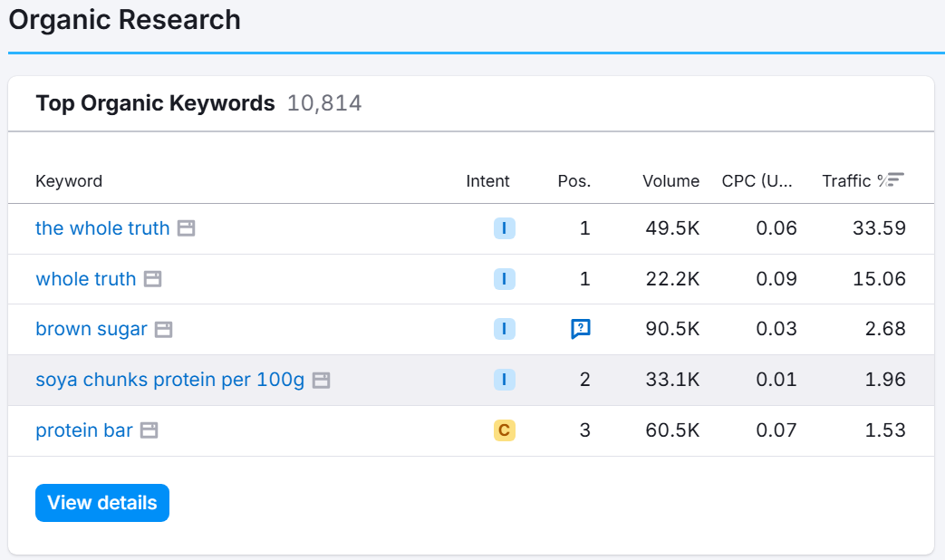The width and height of the screenshot is (945, 560).
Task: Open SERP icon beside 'brown sugar'
Action: (x=163, y=329)
